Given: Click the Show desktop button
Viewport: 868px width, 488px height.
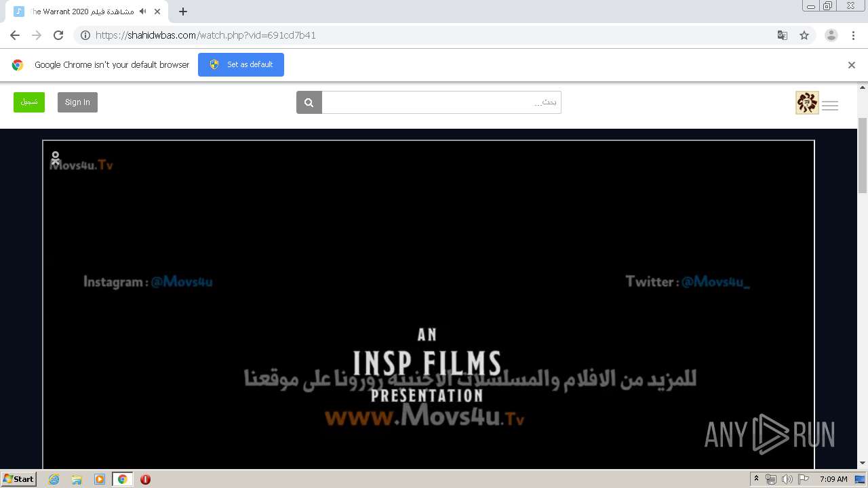Looking at the screenshot, I should (x=861, y=479).
